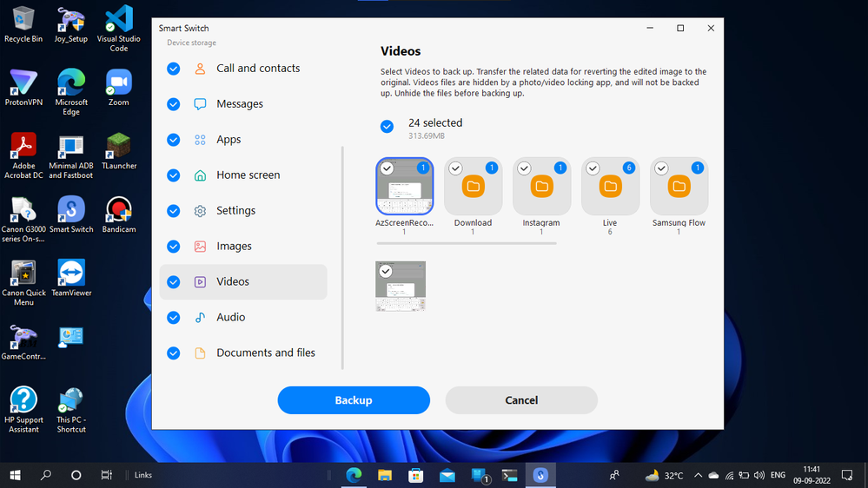
Task: Open the Microsoft Edge desktop icon
Action: pos(71,92)
